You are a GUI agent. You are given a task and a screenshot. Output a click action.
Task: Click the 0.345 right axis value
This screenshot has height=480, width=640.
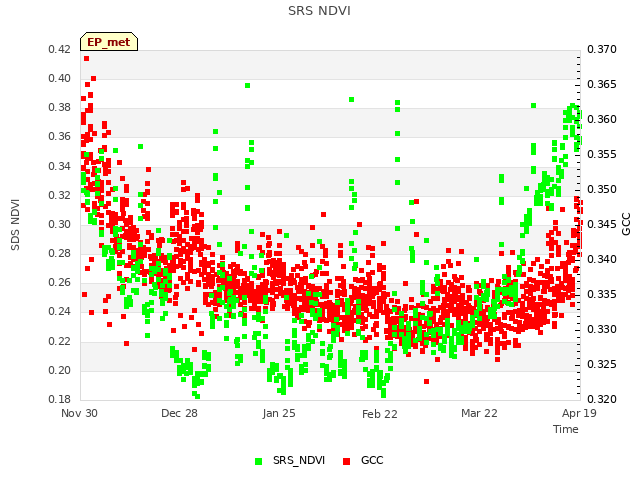(602, 224)
